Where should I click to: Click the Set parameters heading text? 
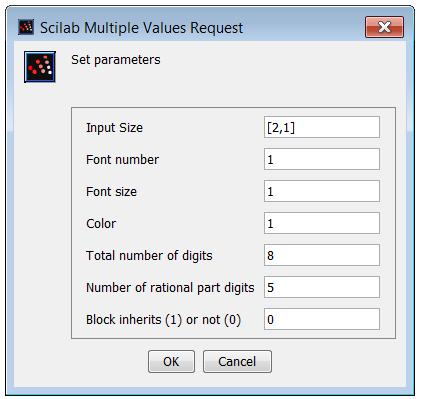[x=116, y=60]
